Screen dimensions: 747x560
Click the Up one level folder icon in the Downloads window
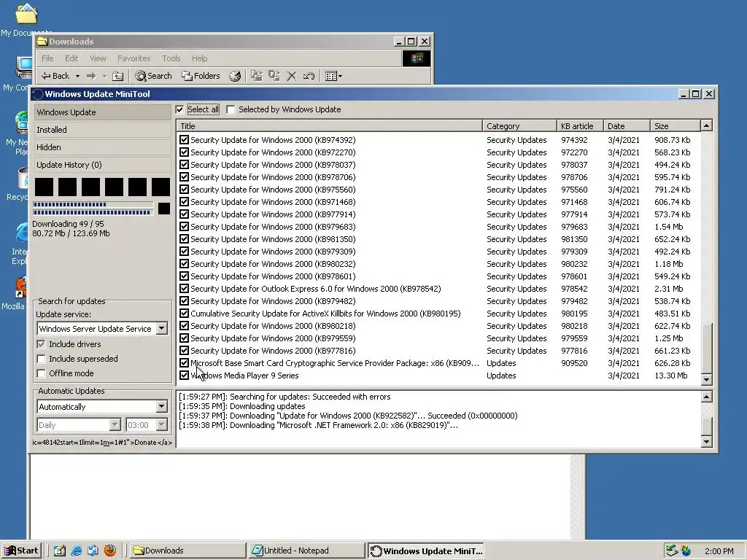117,76
